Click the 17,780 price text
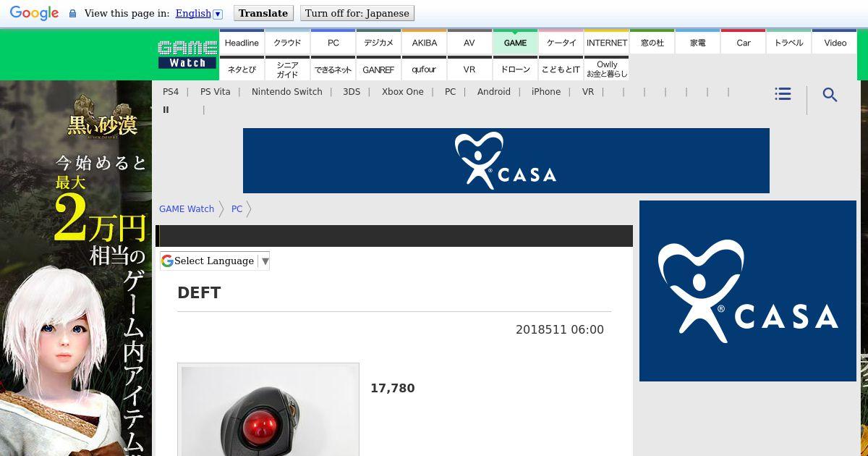868x456 pixels. pyautogui.click(x=393, y=389)
